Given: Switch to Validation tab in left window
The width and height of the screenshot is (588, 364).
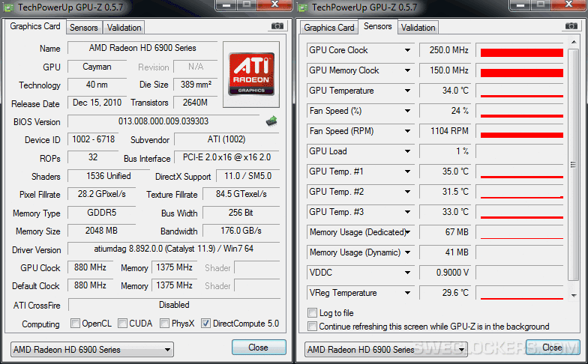Looking at the screenshot, I should pos(124,27).
